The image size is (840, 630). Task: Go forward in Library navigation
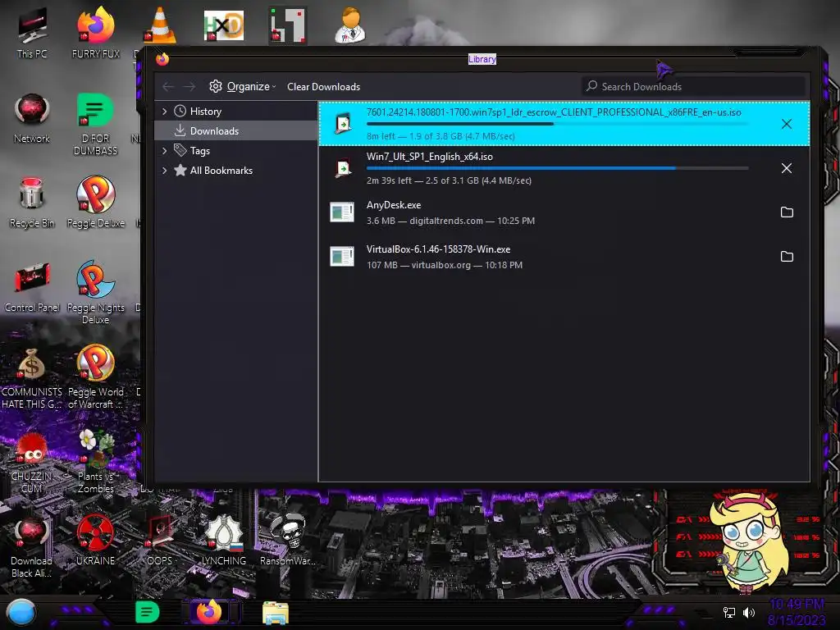(x=189, y=86)
